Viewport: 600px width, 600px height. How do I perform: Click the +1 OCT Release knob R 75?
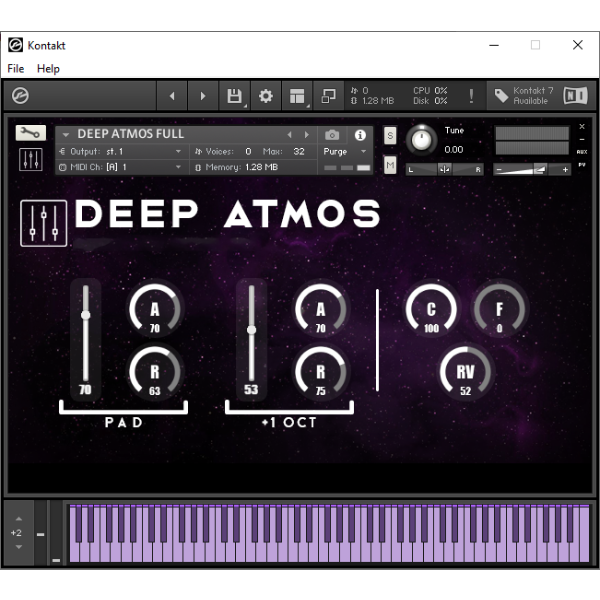[x=321, y=372]
